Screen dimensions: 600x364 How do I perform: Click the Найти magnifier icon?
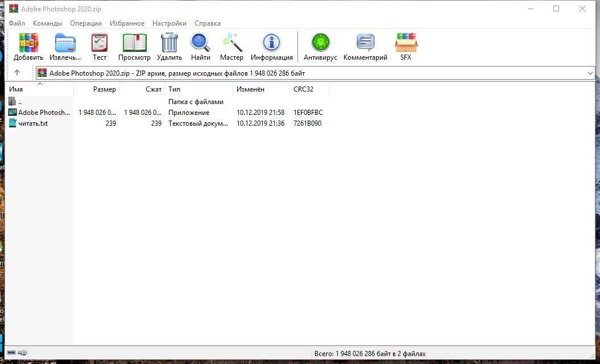tap(201, 43)
